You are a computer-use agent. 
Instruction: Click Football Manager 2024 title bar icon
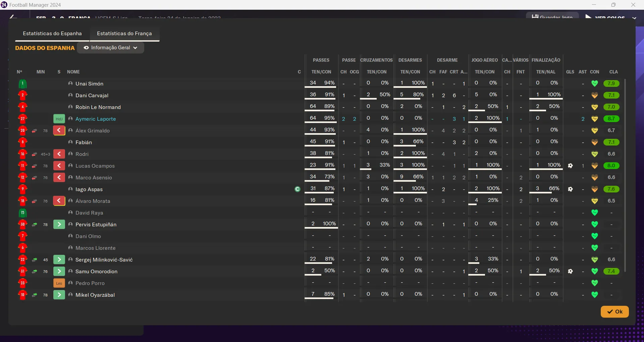(x=4, y=5)
